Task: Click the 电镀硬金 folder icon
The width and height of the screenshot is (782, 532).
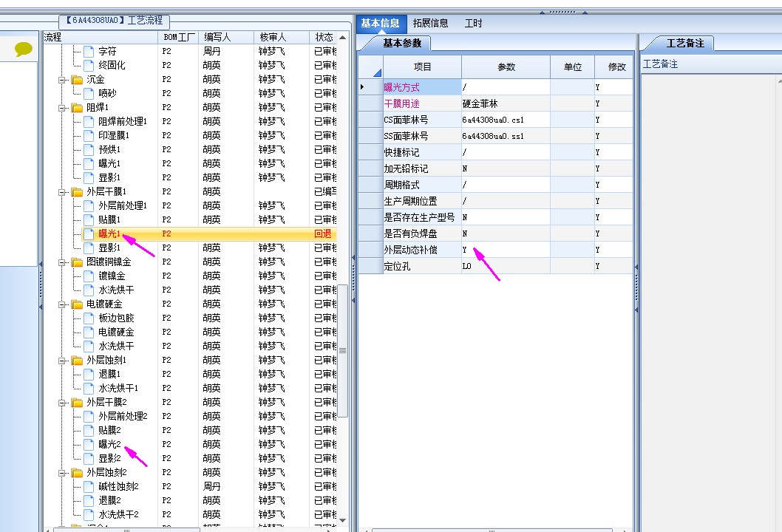Action: pyautogui.click(x=77, y=304)
